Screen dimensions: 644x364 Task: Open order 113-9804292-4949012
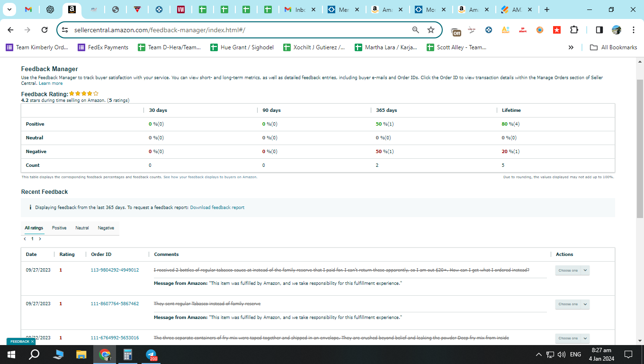click(115, 270)
